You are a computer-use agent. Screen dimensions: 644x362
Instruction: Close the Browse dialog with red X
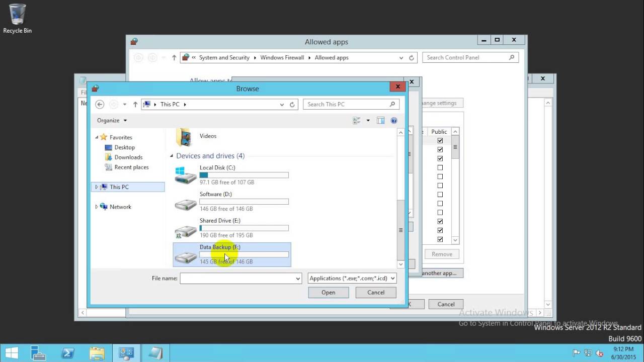click(x=397, y=86)
